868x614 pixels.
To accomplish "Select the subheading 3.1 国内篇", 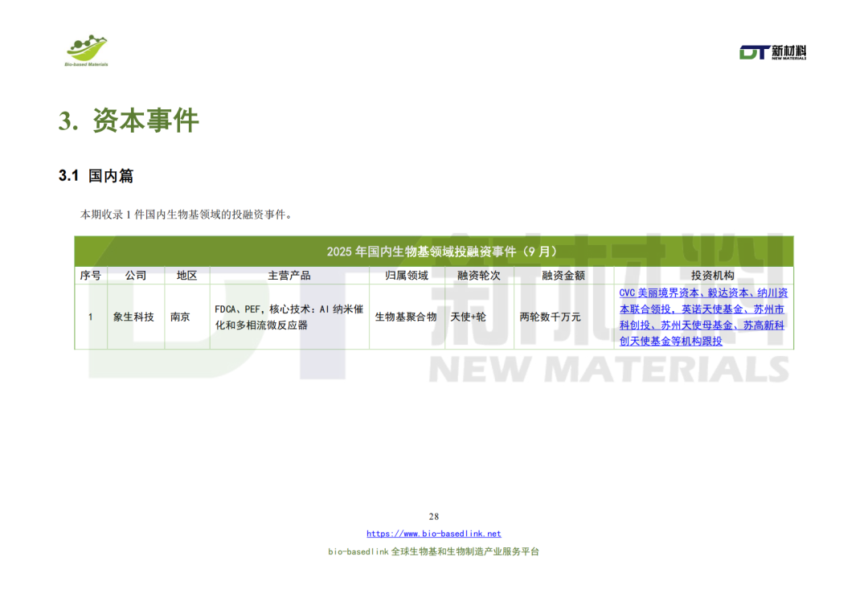I will [96, 176].
